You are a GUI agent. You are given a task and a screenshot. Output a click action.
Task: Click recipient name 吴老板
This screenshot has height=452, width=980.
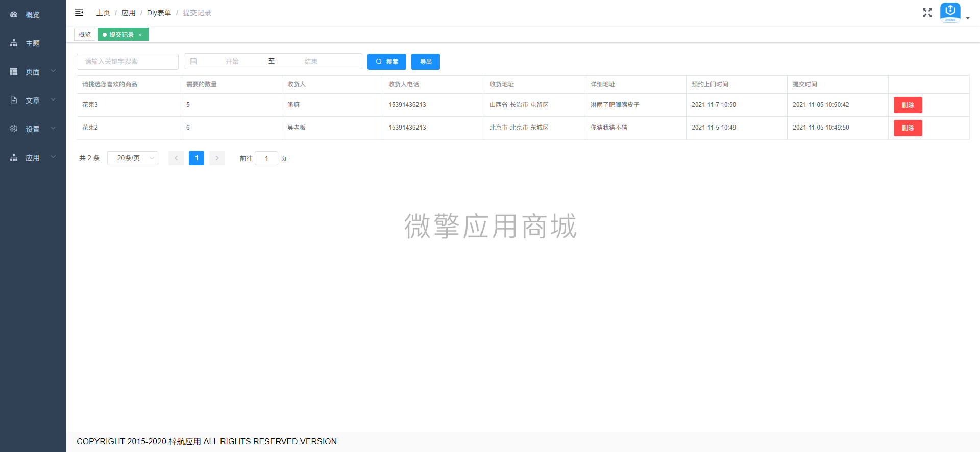click(297, 128)
